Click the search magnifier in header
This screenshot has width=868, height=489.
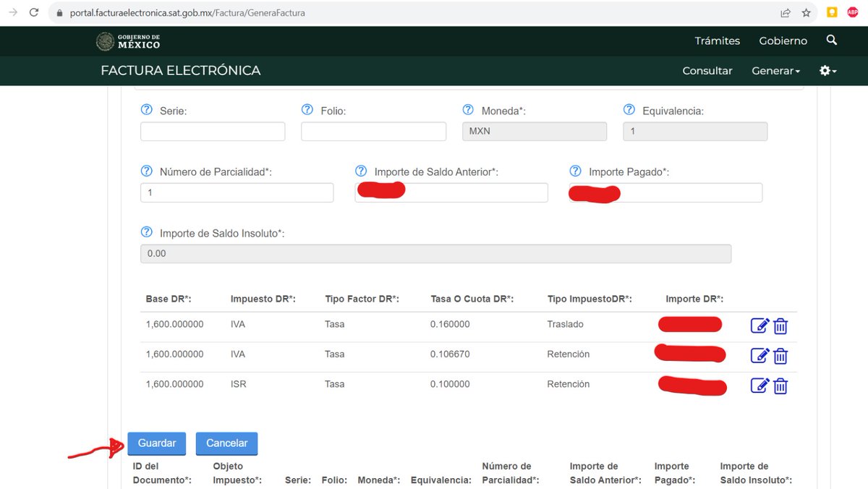click(x=832, y=41)
